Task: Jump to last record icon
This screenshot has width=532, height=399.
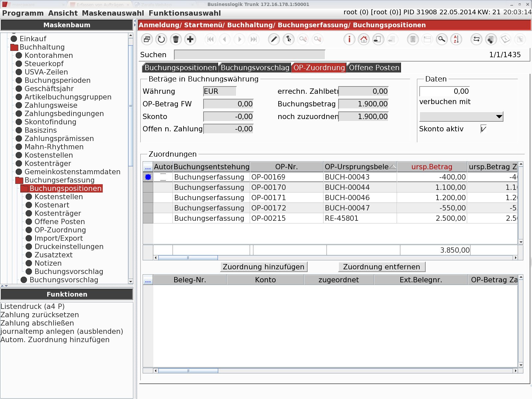Action: [x=254, y=40]
